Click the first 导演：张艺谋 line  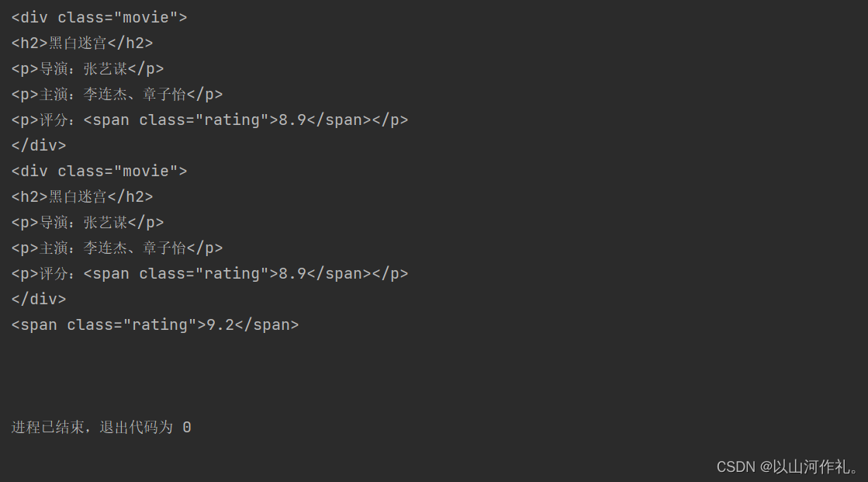pos(88,69)
